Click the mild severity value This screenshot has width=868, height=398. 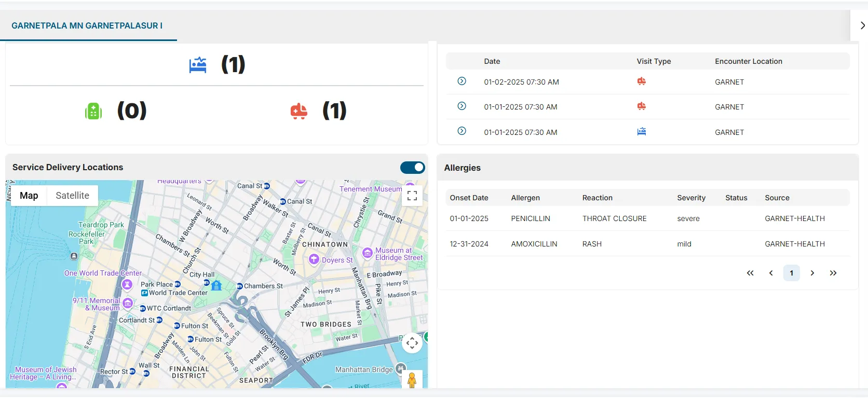coord(684,244)
